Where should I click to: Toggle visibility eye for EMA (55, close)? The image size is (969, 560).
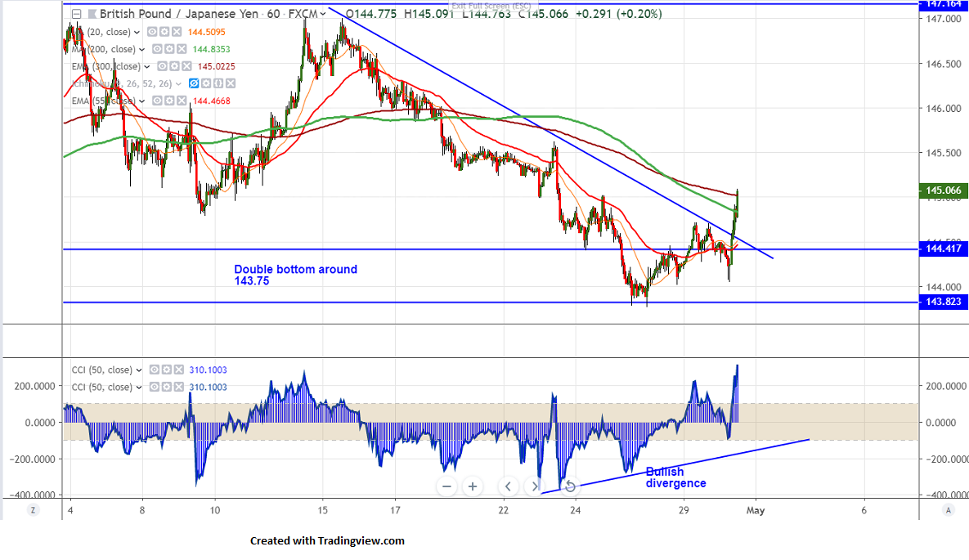click(x=157, y=101)
